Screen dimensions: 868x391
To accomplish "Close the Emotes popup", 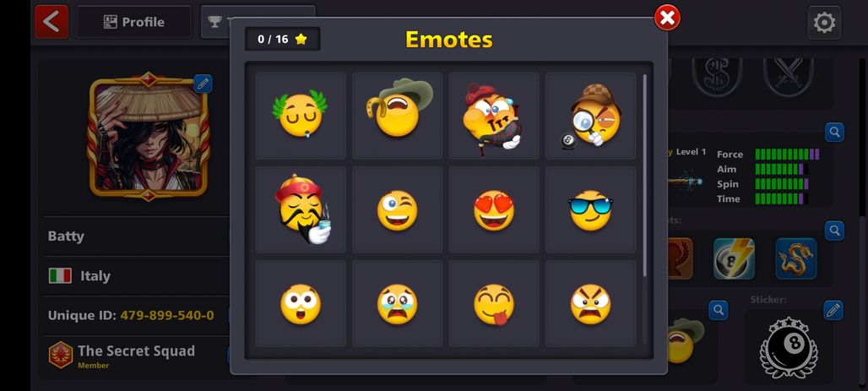I will [x=667, y=18].
